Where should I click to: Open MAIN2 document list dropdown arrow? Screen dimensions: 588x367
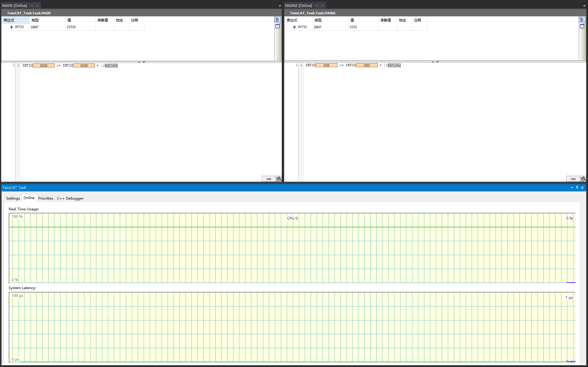point(584,6)
